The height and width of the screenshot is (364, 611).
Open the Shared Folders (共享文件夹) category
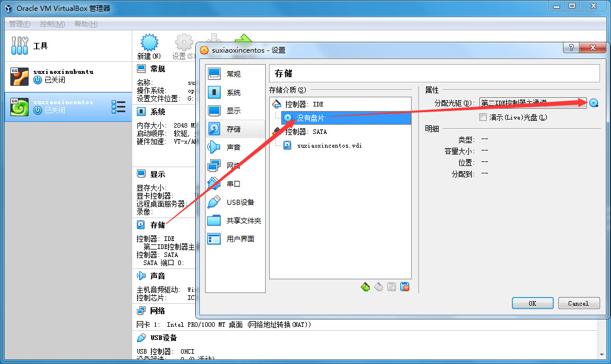pos(235,220)
